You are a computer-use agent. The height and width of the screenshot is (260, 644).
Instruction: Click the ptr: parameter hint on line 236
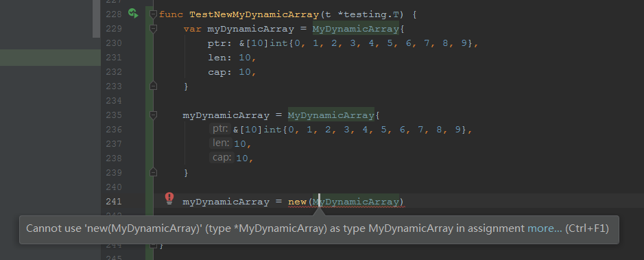[x=221, y=129]
